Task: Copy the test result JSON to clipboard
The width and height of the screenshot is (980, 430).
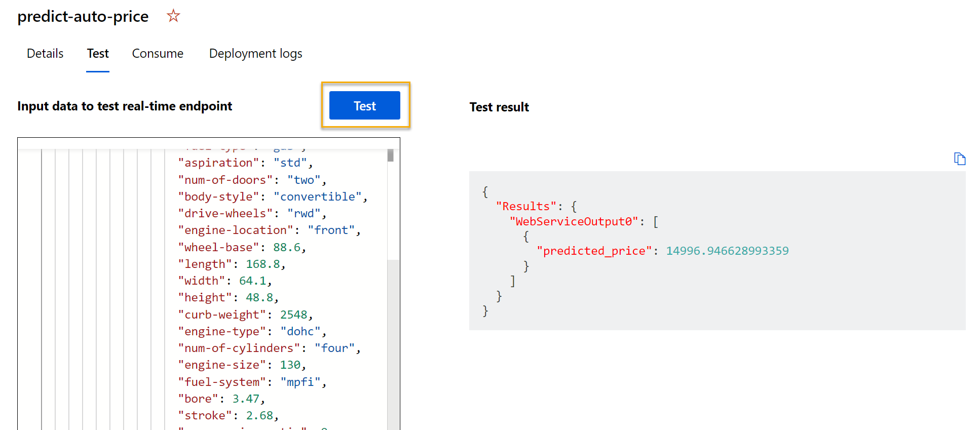Action: [x=959, y=159]
